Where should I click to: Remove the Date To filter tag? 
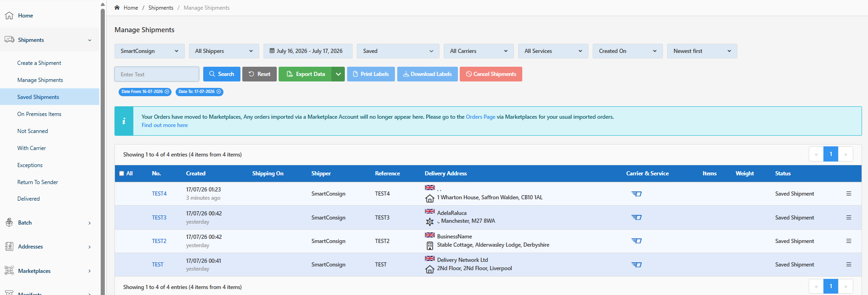coord(219,92)
